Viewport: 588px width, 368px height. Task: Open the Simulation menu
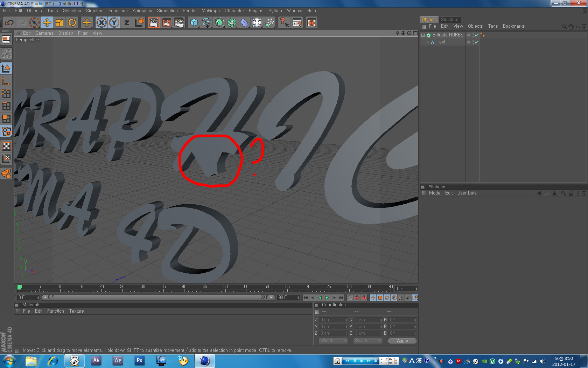(167, 11)
